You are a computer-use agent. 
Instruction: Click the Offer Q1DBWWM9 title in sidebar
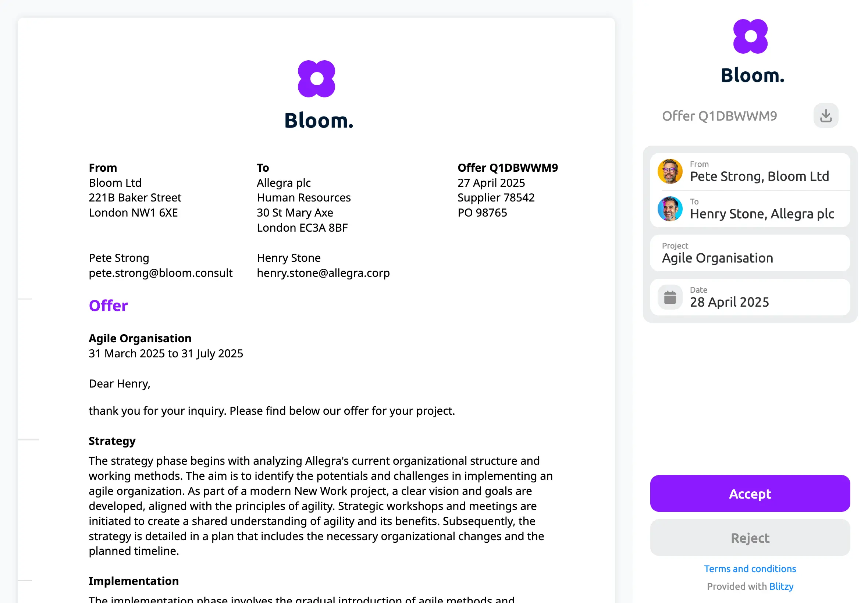pos(719,116)
